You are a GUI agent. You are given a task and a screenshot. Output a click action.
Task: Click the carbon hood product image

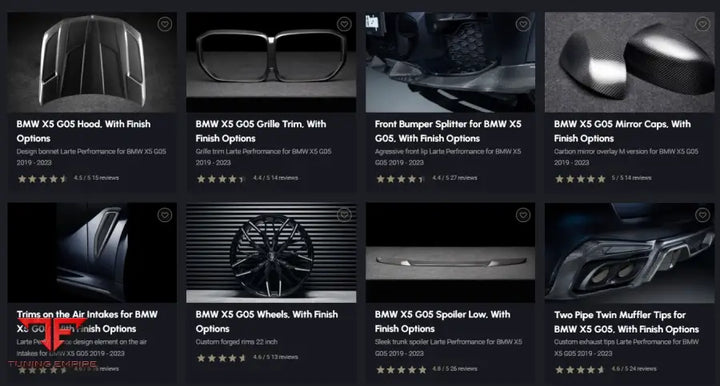pos(92,62)
